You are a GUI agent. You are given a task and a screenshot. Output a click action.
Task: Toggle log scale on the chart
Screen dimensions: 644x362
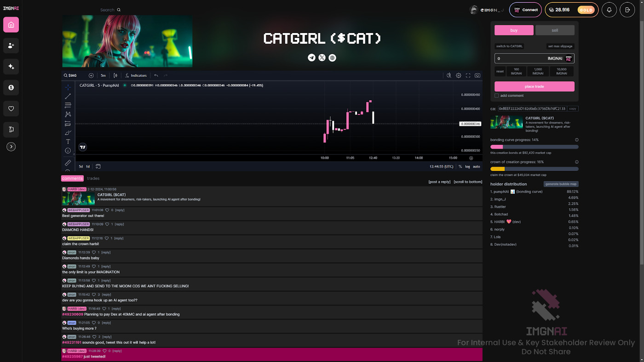pos(467,167)
